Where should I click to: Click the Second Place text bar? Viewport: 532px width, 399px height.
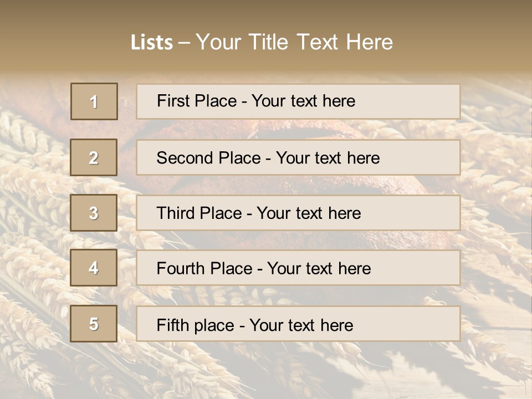[x=298, y=157]
